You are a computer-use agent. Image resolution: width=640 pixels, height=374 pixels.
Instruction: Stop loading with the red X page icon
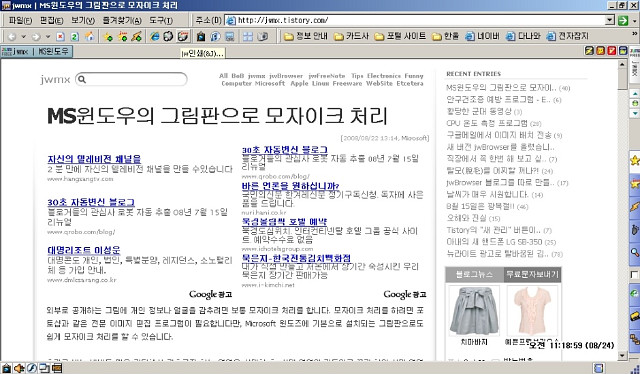[60, 36]
